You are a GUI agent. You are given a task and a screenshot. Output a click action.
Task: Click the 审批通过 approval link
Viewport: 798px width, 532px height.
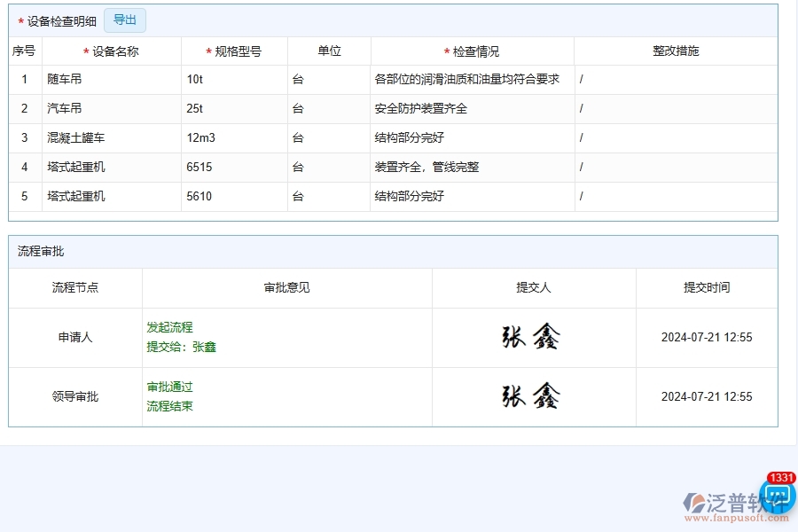(x=170, y=387)
